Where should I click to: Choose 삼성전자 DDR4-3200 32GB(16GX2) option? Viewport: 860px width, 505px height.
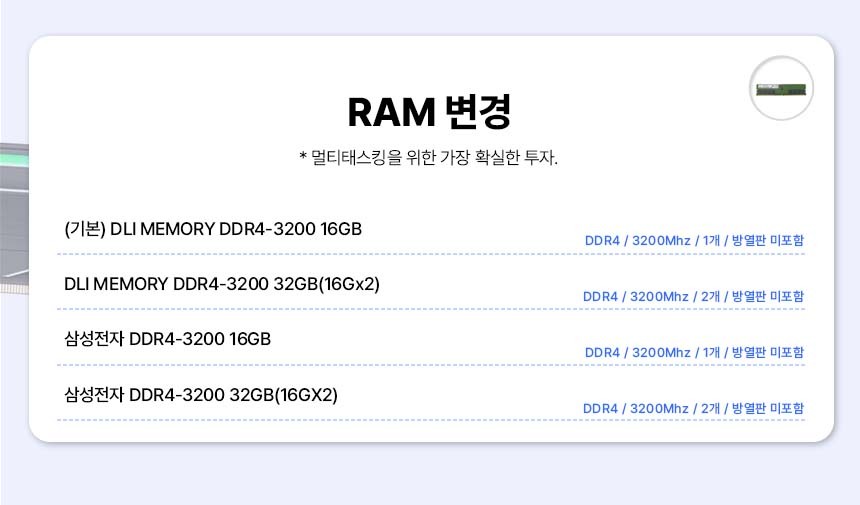[201, 395]
